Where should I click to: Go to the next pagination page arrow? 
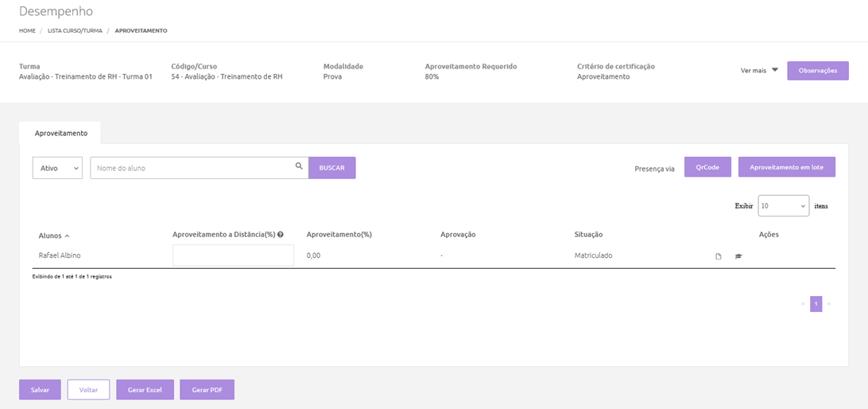829,304
